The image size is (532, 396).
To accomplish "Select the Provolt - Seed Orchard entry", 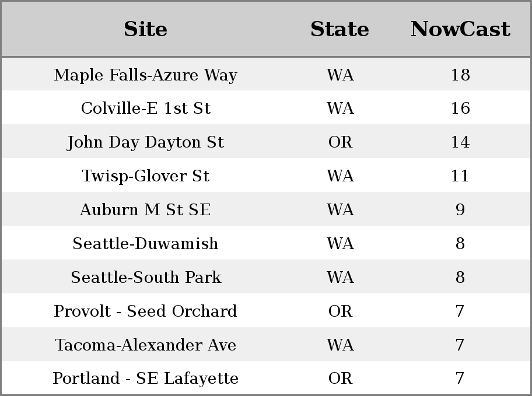I will [x=145, y=311].
